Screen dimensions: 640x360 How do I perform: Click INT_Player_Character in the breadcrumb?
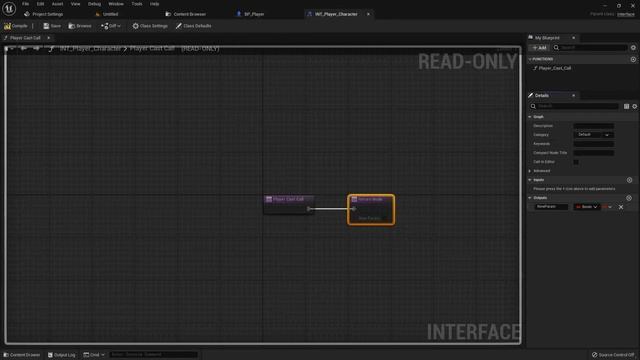[x=90, y=49]
